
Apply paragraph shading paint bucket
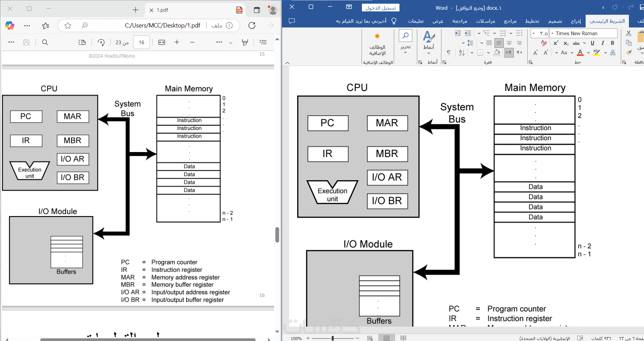click(x=497, y=53)
